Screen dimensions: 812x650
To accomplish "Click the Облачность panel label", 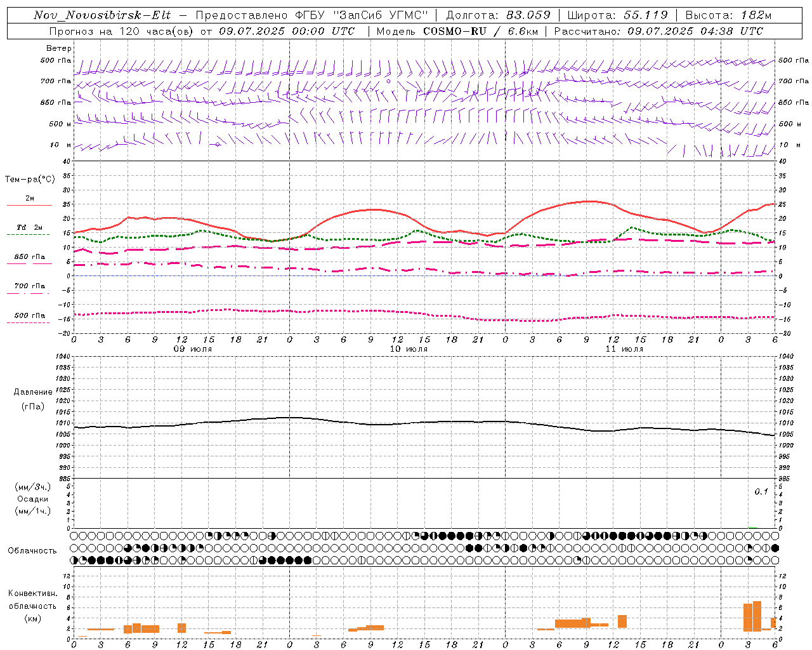I will pyautogui.click(x=32, y=550).
